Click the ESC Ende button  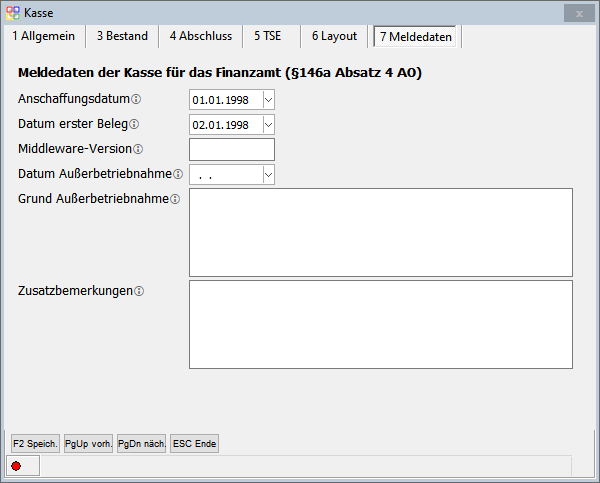(x=194, y=443)
